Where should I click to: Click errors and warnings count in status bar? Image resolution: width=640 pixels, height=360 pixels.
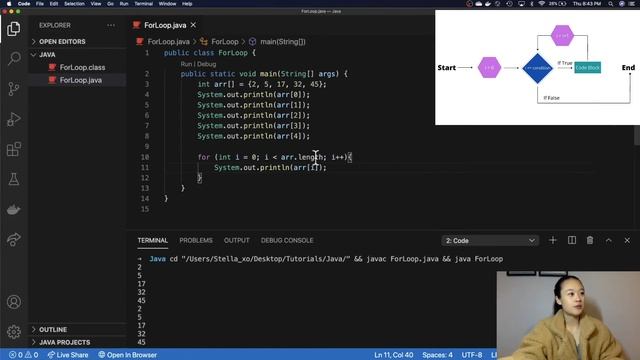click(x=24, y=355)
